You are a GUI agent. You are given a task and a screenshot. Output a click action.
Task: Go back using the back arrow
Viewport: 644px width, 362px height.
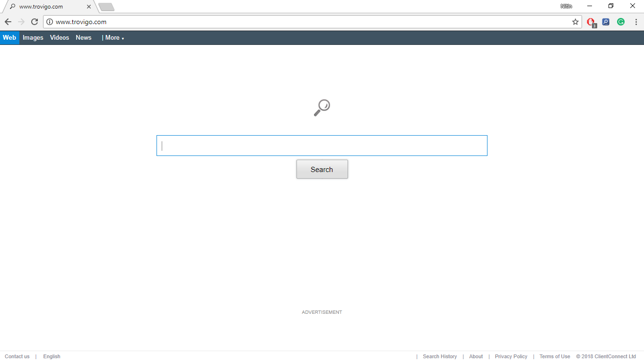tap(8, 21)
